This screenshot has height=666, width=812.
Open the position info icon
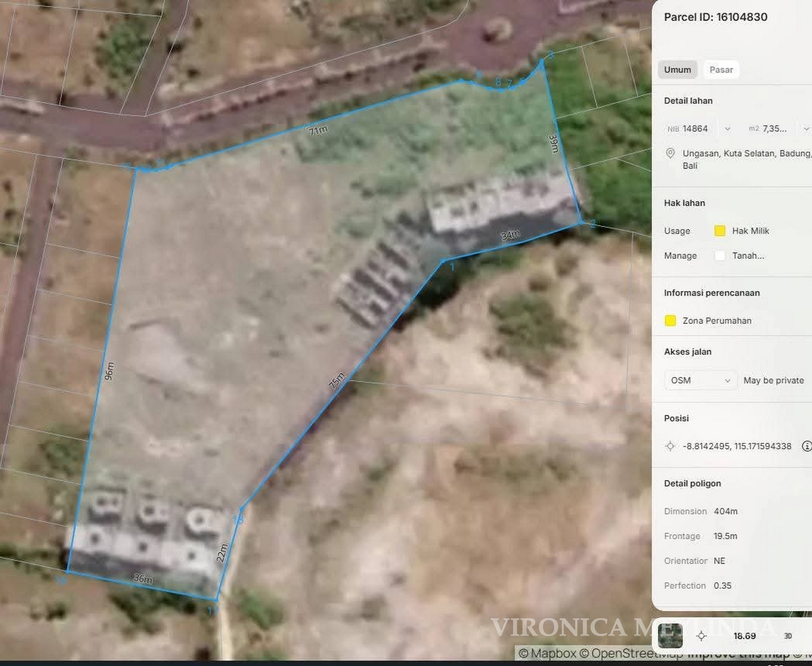807,446
